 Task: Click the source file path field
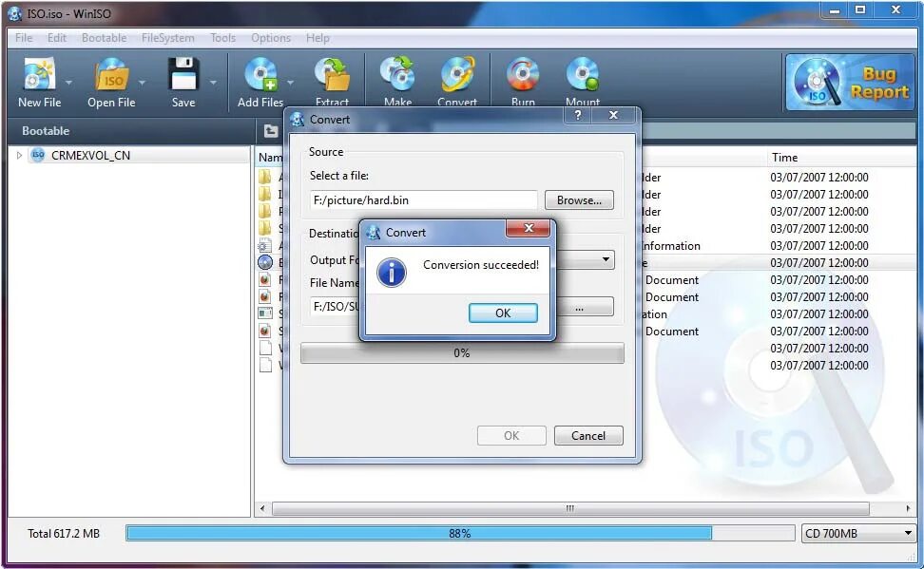tap(424, 200)
